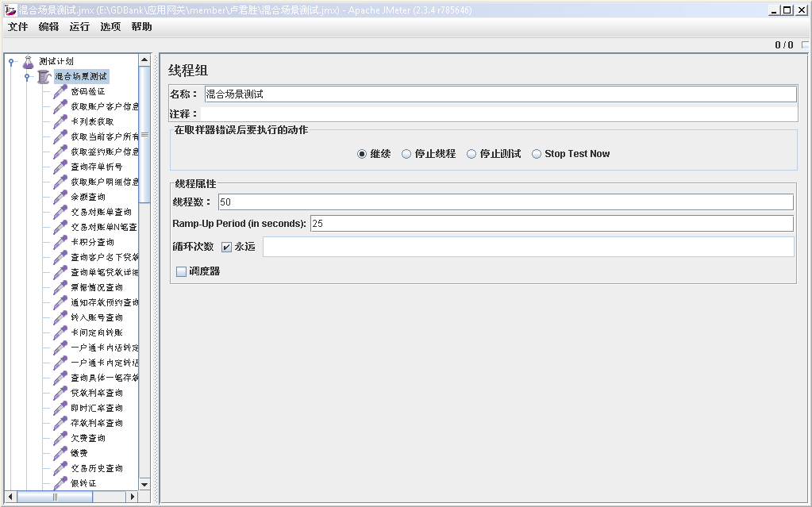Open the 运行 menu
The image size is (812, 507).
click(79, 27)
